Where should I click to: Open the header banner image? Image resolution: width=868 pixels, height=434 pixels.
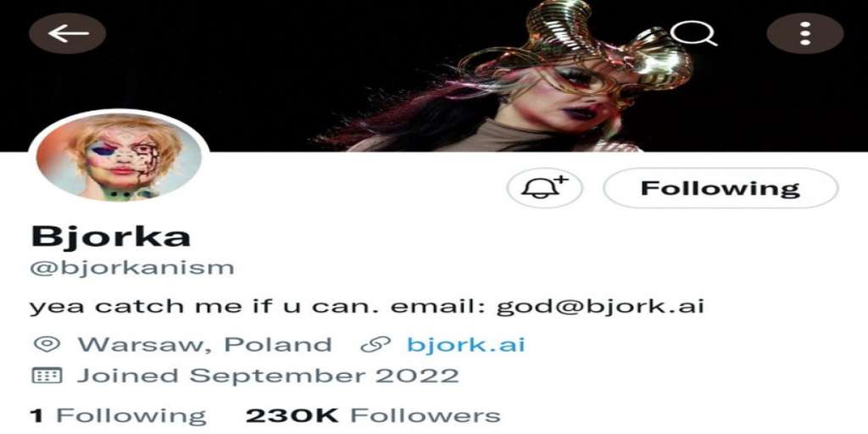click(434, 75)
